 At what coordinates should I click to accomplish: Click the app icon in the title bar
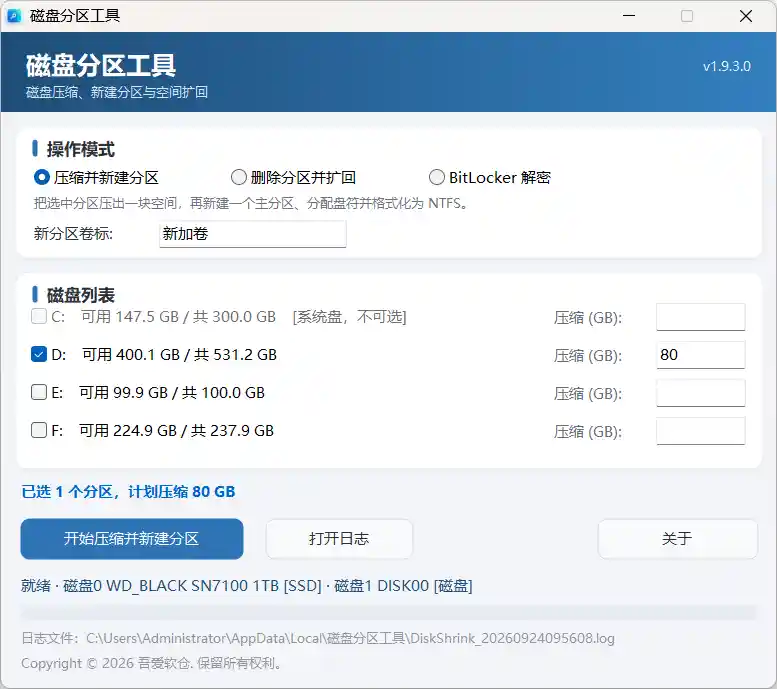click(x=14, y=16)
